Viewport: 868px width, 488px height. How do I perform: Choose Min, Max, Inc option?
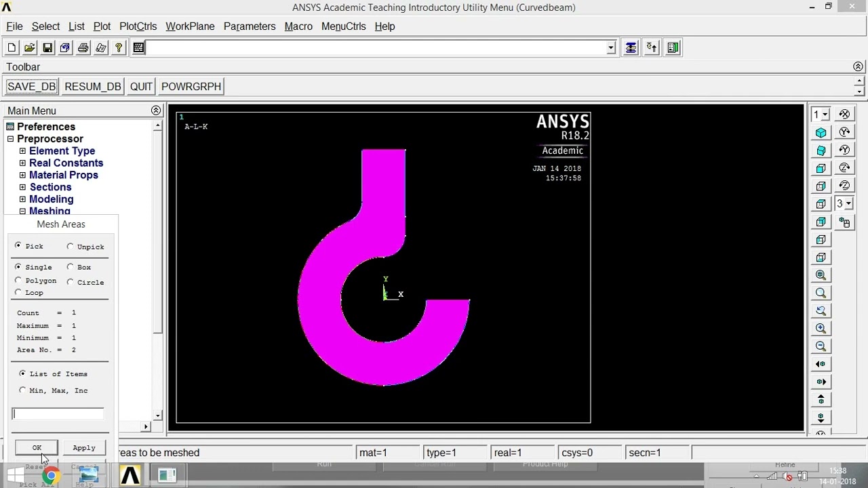[22, 390]
